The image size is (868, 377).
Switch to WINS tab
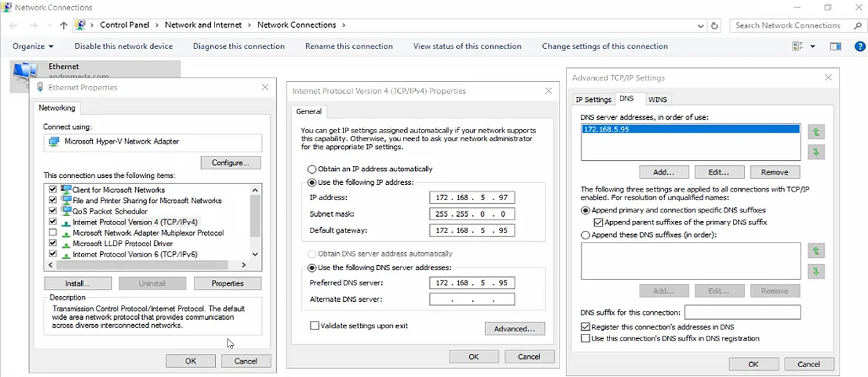pos(658,99)
